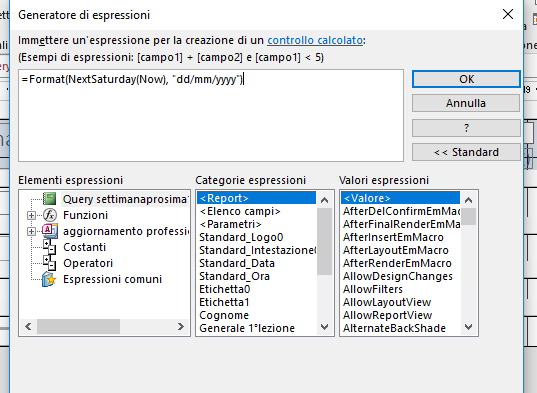This screenshot has height=393, width=537.
Task: Select Standard_Data in categories list
Action: [x=256, y=263]
